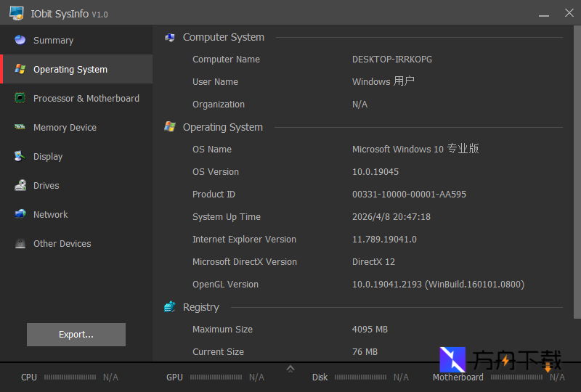Viewport: 581px width, 392px height.
Task: Click the Other Devices icon in sidebar
Action: tap(20, 243)
